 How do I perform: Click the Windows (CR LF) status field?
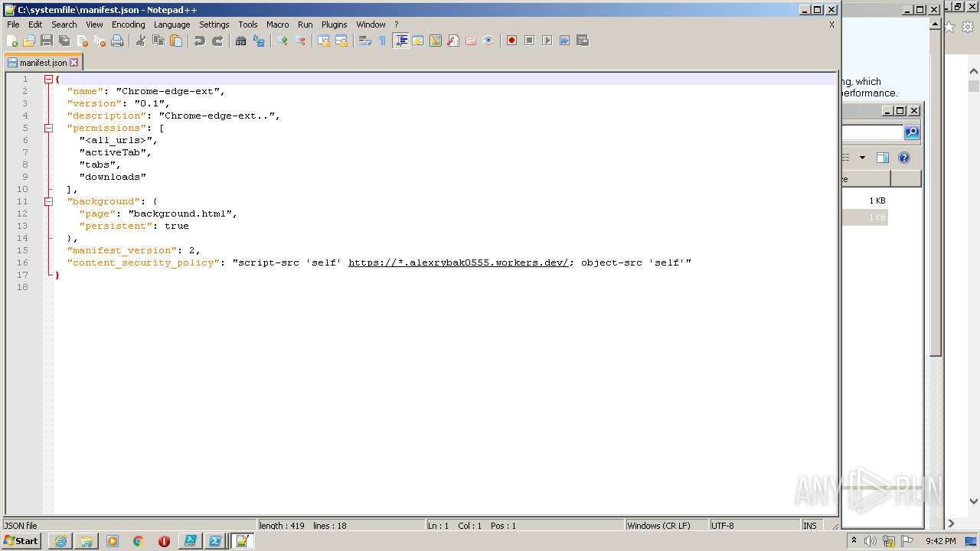point(666,526)
